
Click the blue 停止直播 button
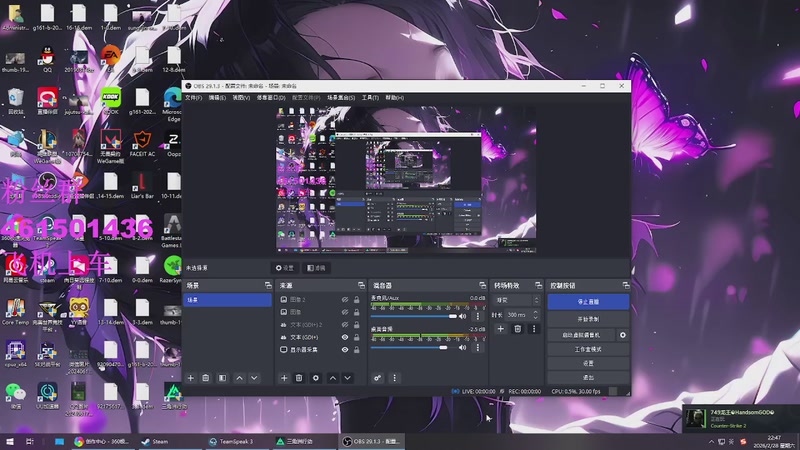coord(588,302)
